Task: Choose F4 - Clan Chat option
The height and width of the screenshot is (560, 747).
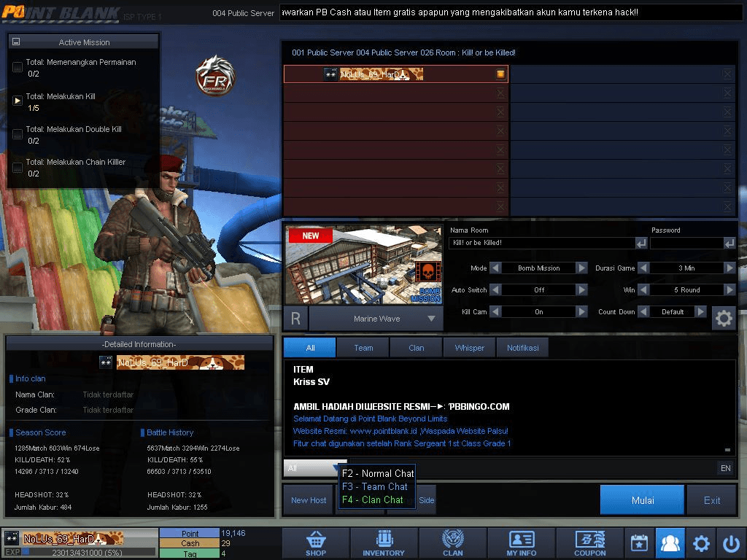Action: [373, 500]
